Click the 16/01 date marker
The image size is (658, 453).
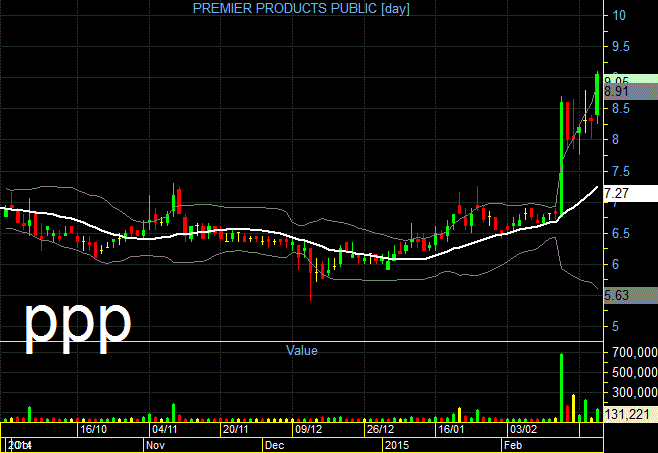pyautogui.click(x=451, y=429)
